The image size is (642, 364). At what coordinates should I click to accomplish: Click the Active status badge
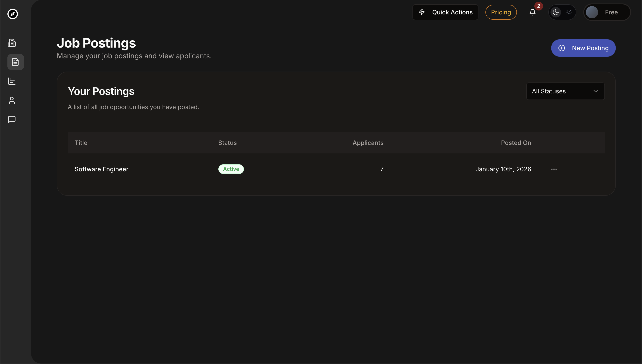(x=231, y=169)
